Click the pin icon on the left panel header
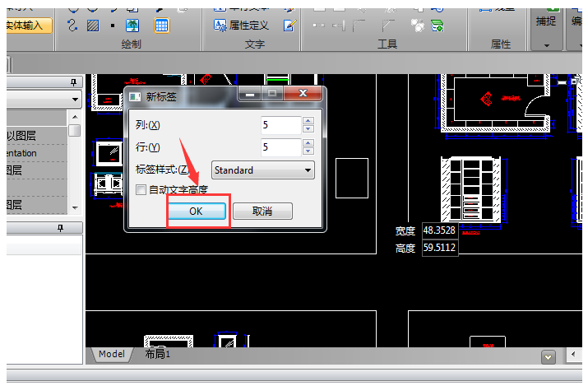 coord(73,82)
